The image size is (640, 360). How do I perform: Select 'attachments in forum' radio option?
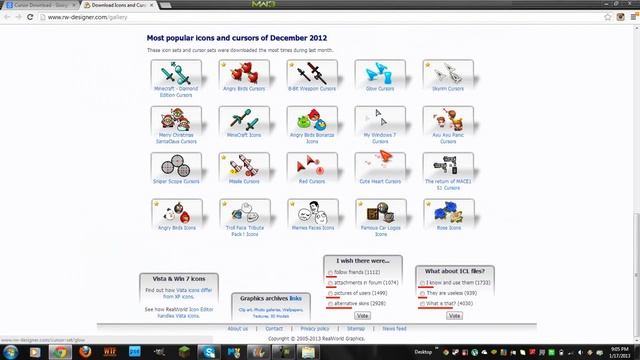click(330, 283)
